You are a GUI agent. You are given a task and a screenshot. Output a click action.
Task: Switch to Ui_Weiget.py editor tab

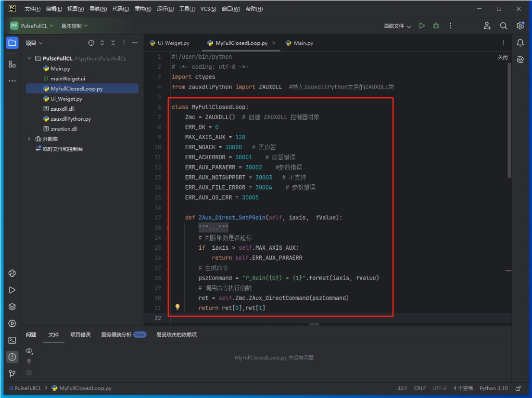(169, 43)
